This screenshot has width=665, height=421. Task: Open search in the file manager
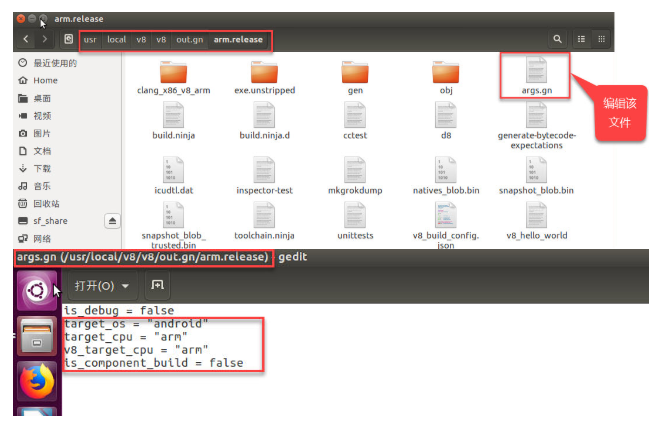[557, 39]
